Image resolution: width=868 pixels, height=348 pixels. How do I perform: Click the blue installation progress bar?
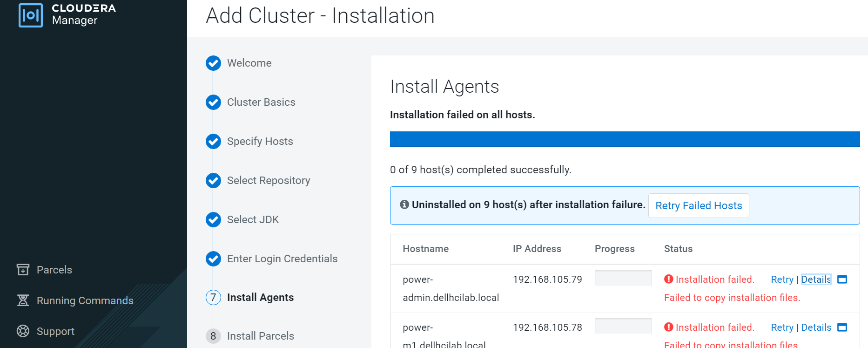(x=625, y=139)
